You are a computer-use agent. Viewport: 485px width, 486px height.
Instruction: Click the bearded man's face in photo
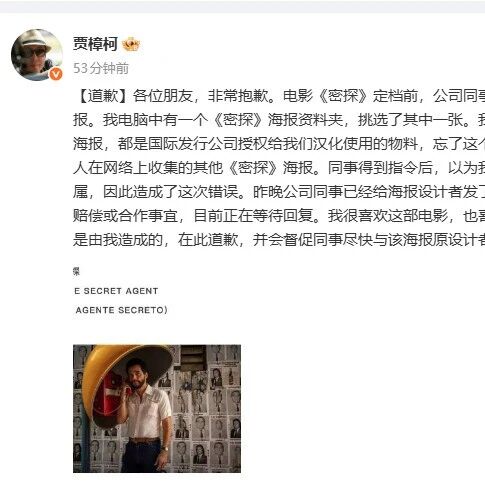click(136, 375)
